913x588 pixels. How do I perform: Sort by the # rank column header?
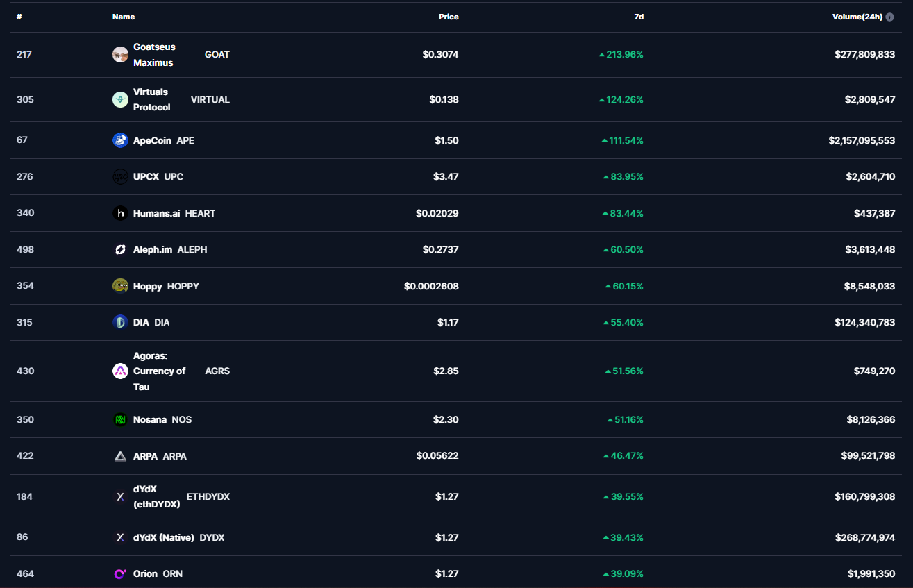[x=19, y=17]
